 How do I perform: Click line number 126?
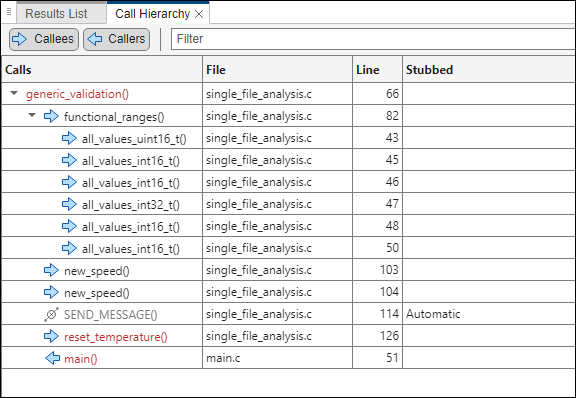389,336
